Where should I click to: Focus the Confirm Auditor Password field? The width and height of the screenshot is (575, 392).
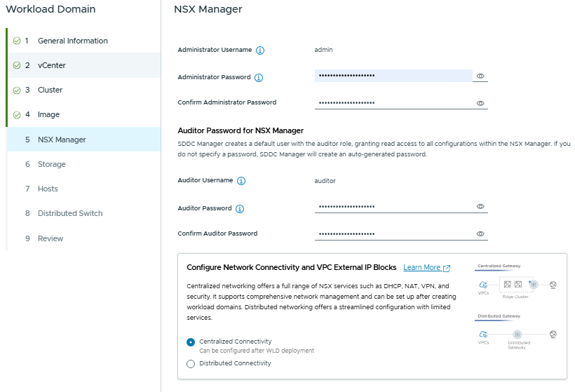click(x=393, y=234)
